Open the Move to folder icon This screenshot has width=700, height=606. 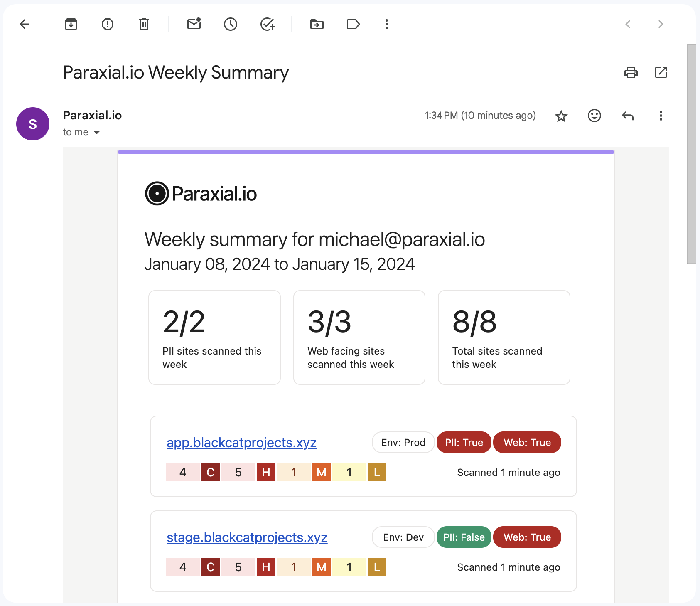pos(317,24)
